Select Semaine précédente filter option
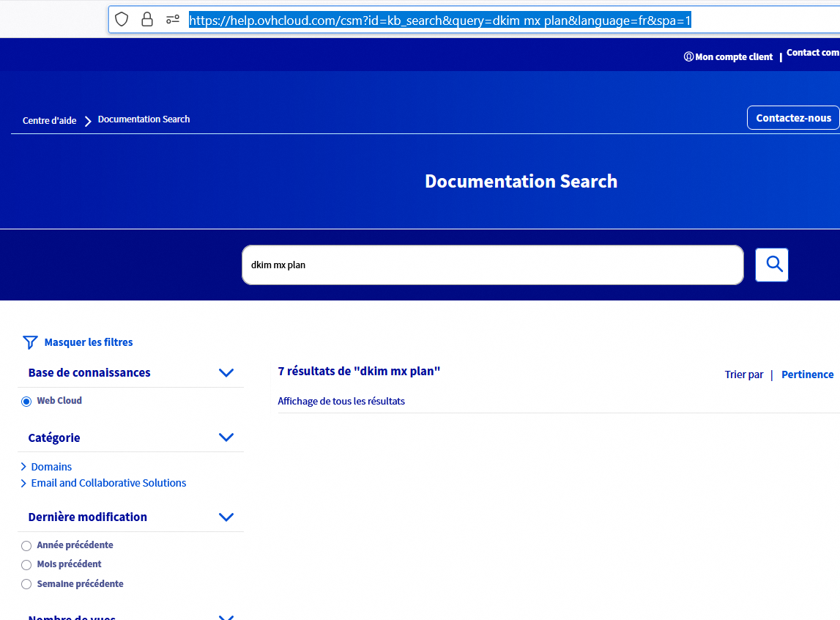 [x=27, y=585]
